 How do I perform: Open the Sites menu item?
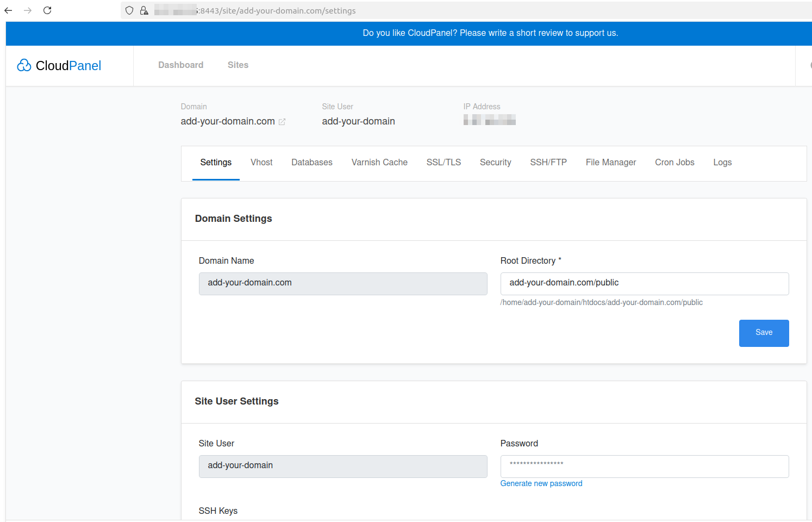click(x=238, y=65)
